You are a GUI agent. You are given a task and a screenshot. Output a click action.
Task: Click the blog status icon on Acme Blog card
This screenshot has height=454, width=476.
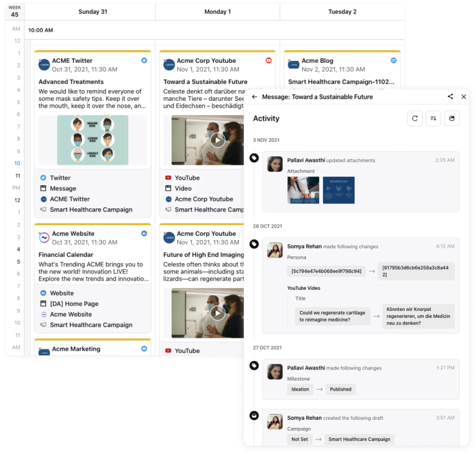click(393, 60)
